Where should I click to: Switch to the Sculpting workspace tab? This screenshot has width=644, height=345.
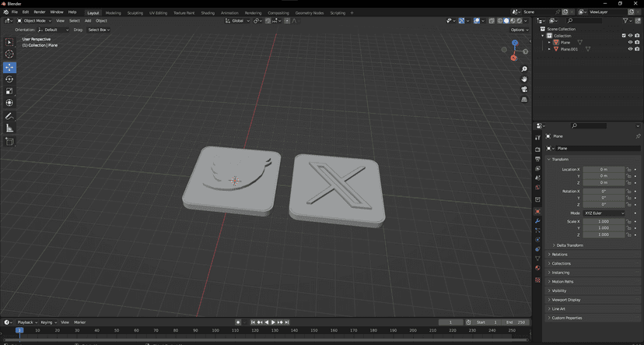(135, 12)
